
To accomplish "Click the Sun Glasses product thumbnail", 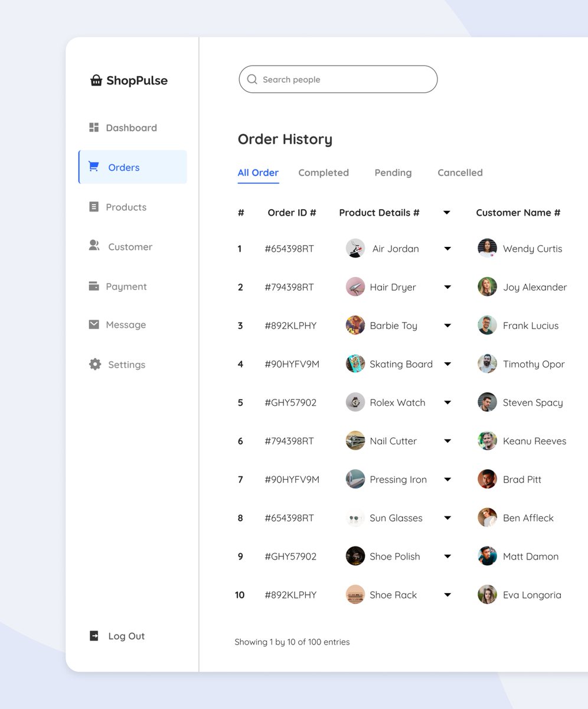I will (355, 518).
